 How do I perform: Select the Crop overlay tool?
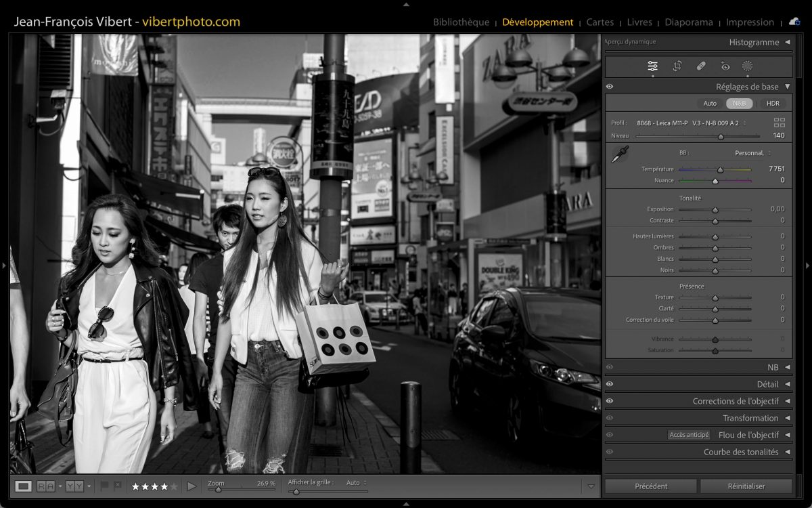(x=677, y=66)
